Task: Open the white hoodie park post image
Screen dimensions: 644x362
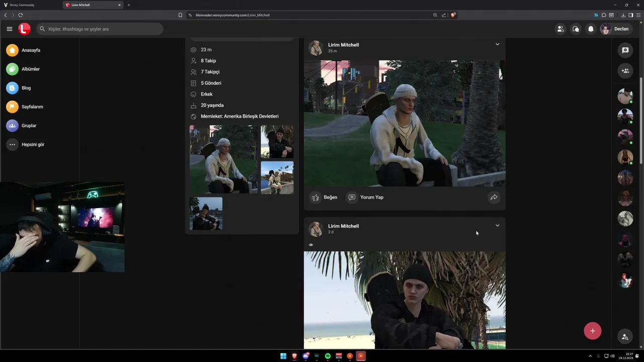Action: (x=405, y=123)
